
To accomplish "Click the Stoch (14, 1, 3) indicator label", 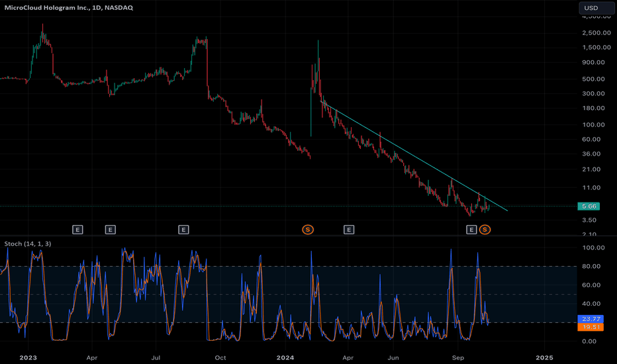I will [28, 244].
